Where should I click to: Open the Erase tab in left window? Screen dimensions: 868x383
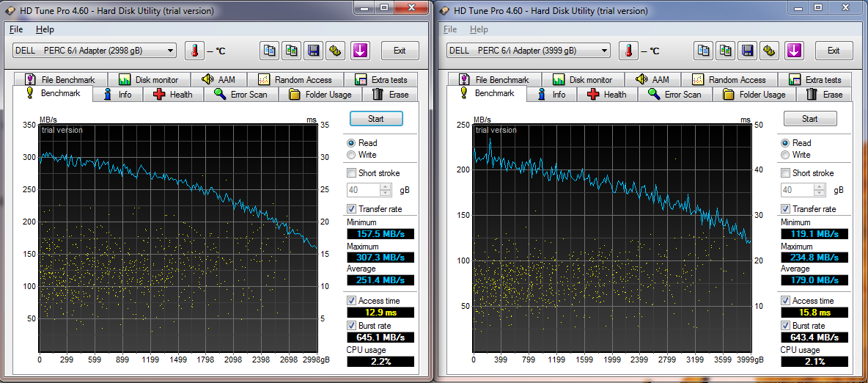(x=390, y=94)
